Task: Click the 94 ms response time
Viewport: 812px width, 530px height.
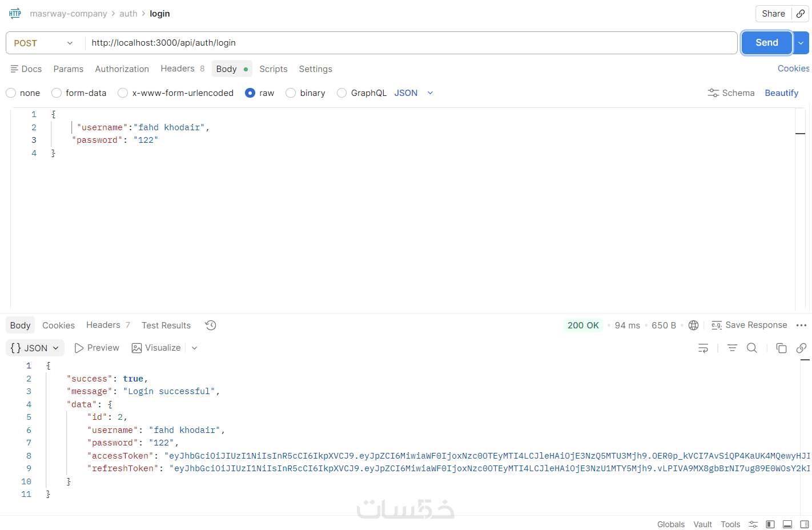Action: 627,325
